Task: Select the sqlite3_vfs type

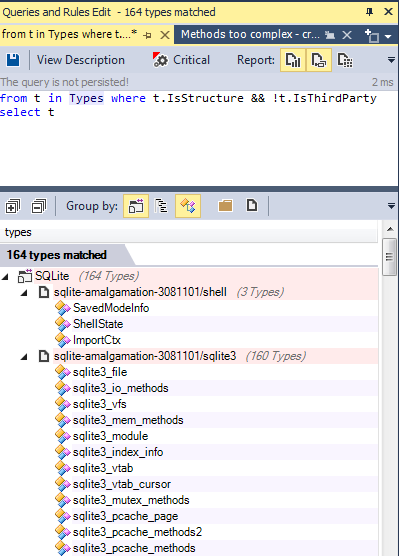Action: 100,404
